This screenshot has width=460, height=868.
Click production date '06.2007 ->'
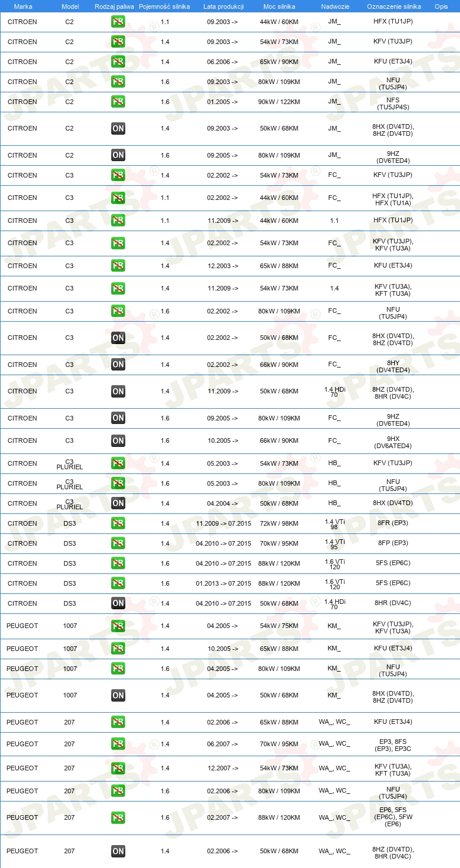point(222,744)
